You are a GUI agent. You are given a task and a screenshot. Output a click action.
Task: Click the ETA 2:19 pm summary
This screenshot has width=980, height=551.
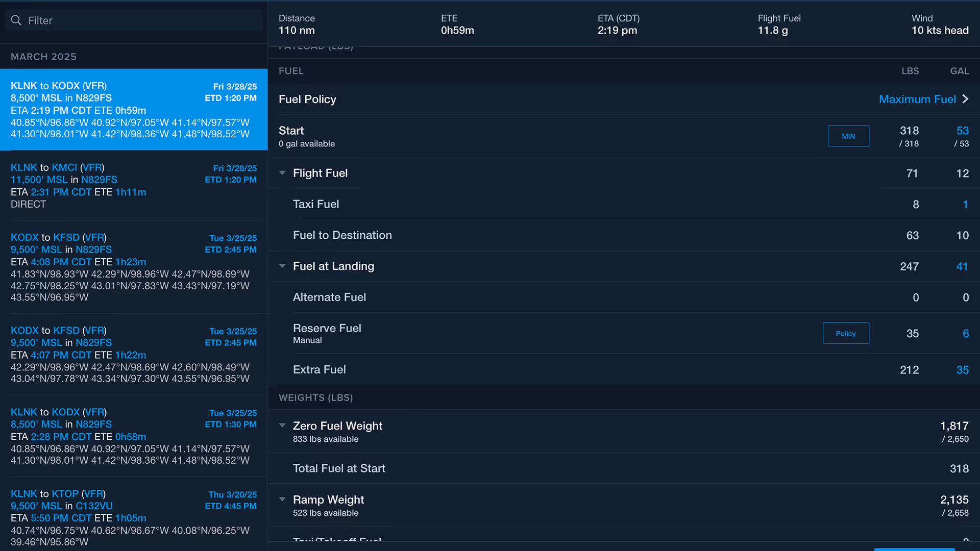click(618, 24)
